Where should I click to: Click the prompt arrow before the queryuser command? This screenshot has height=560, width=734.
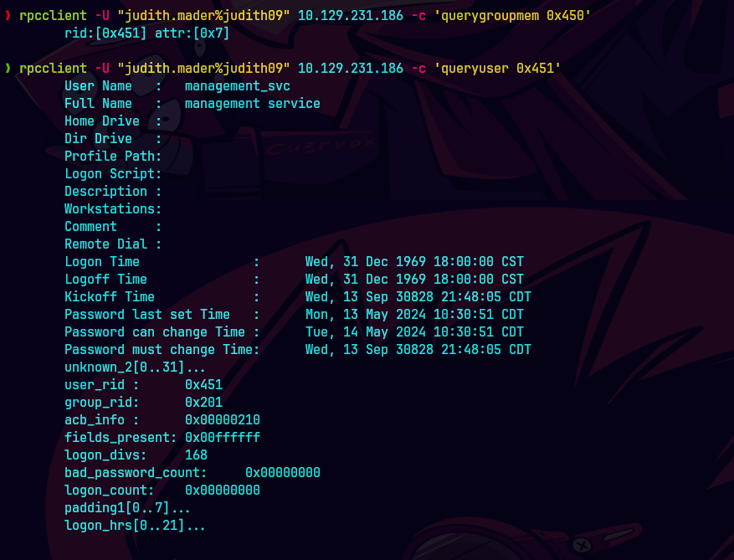pos(8,69)
